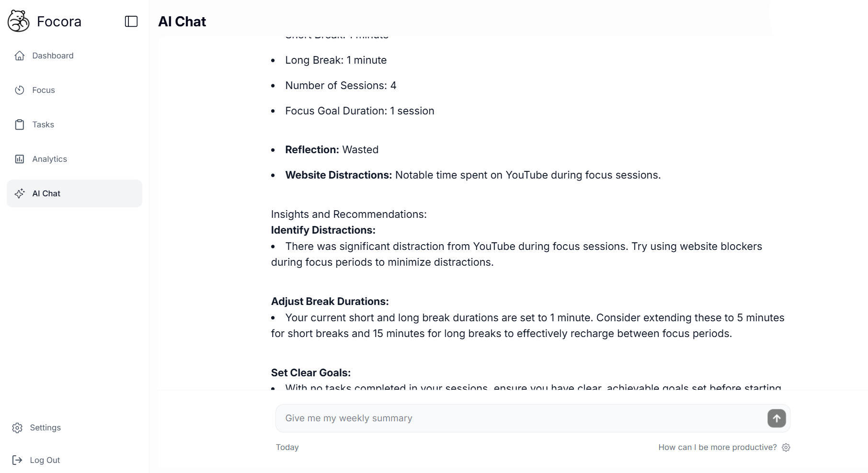Viewport: 868px width, 473px height.
Task: Open chat options gear beside productivity prompt
Action: coord(786,447)
